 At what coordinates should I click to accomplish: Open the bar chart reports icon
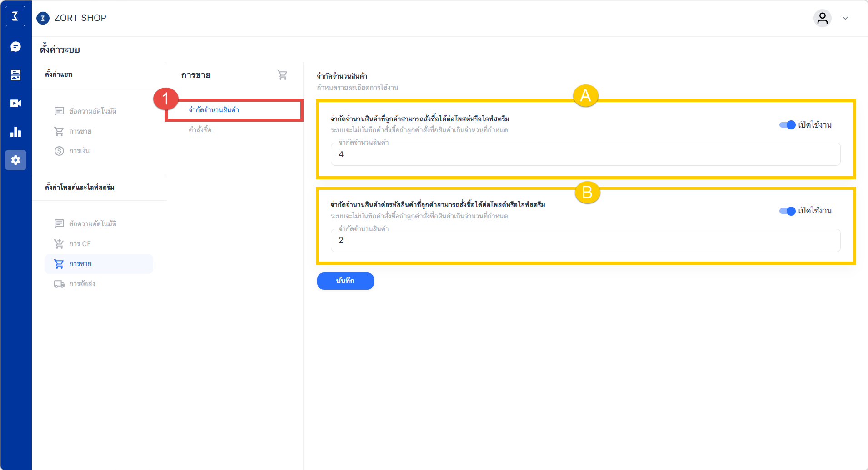15,132
